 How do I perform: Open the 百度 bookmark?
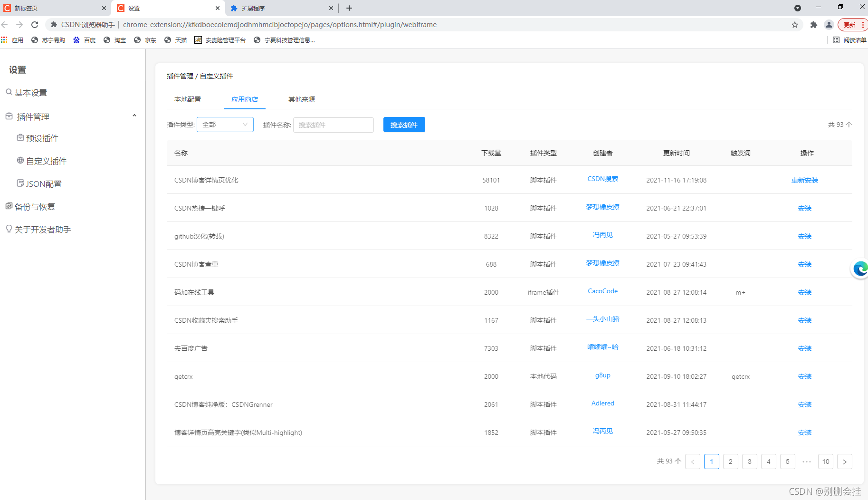(84, 40)
